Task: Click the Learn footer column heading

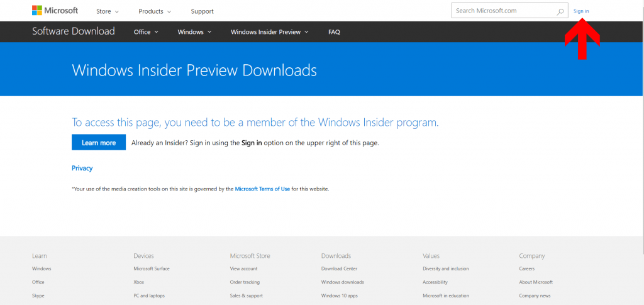Action: pyautogui.click(x=40, y=256)
